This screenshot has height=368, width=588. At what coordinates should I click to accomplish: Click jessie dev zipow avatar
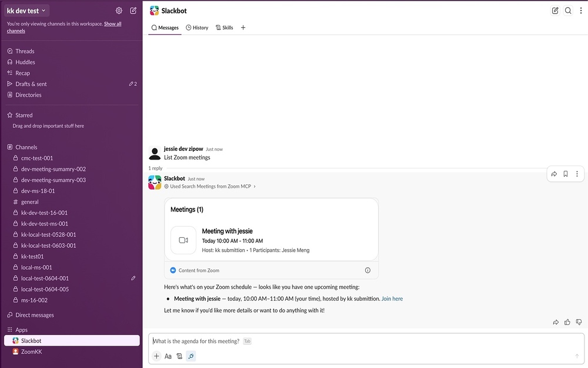155,153
